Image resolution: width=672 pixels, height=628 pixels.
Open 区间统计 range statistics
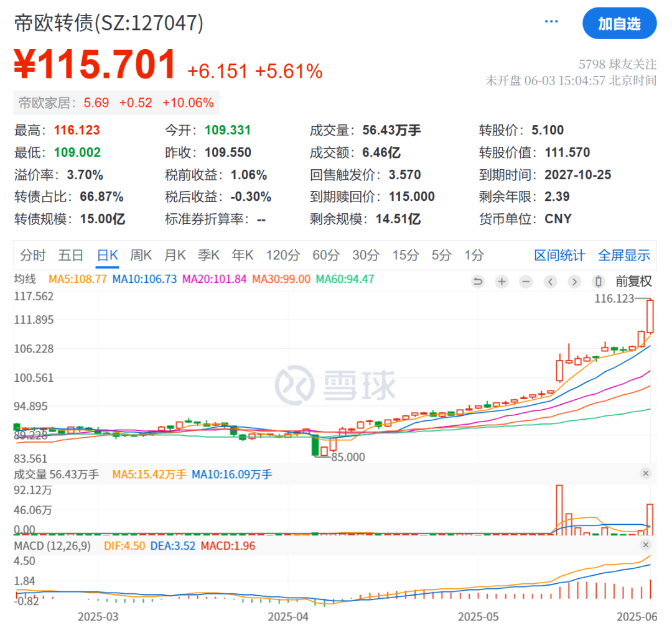[560, 256]
